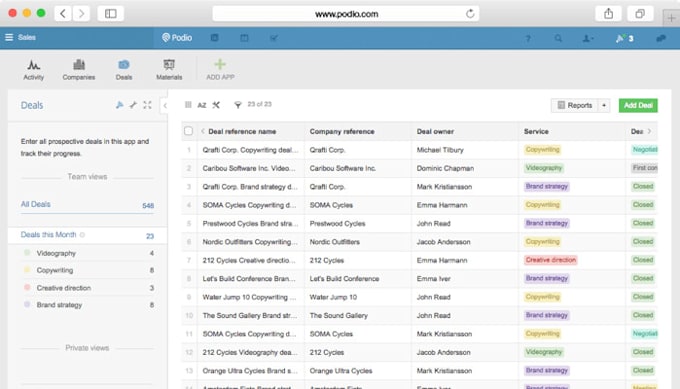Click the Videography tag for Caribou Software
The width and height of the screenshot is (680, 389).
(543, 168)
